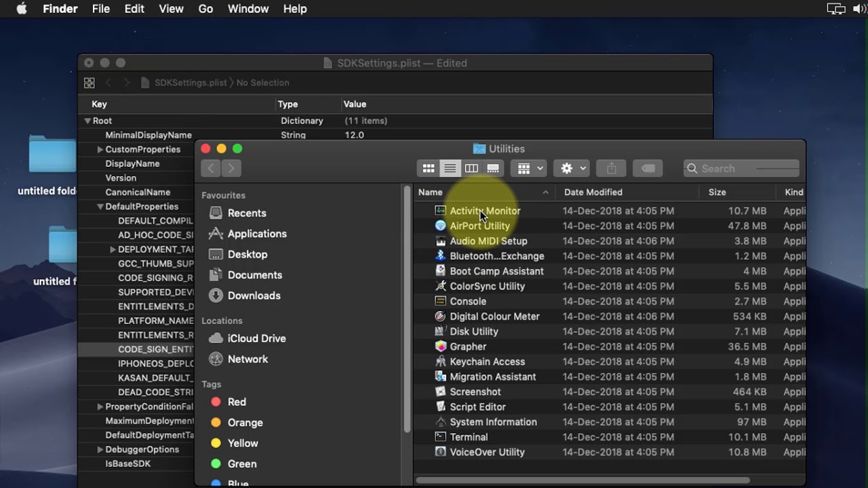Screen dimensions: 868x488
Task: Expand CustomProperties in the plist editor
Action: click(100, 149)
